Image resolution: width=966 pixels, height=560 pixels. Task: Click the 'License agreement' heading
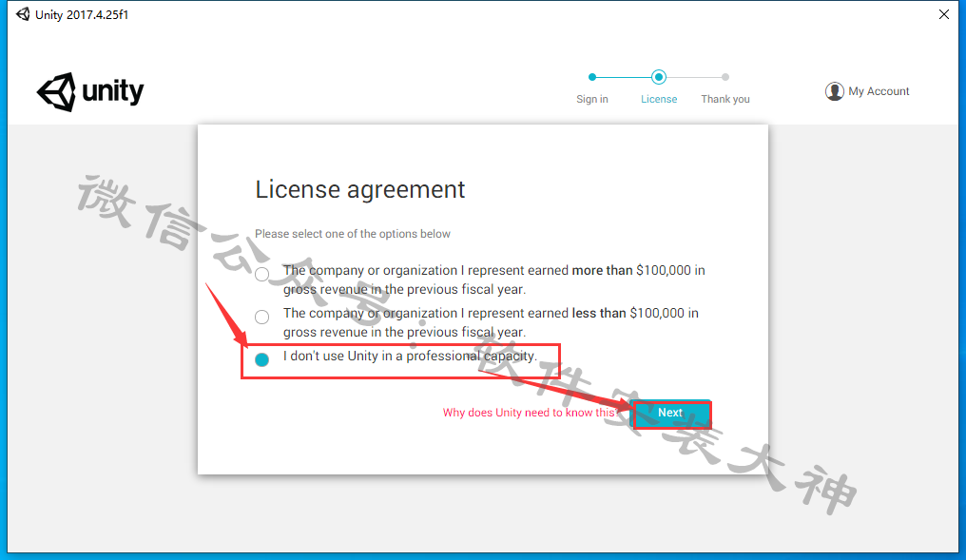coord(359,190)
